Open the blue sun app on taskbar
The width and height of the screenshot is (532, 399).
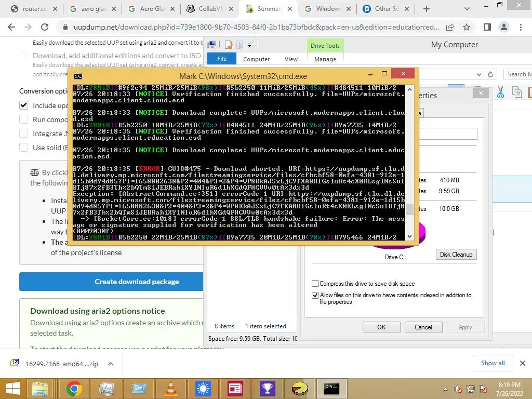pos(203,389)
